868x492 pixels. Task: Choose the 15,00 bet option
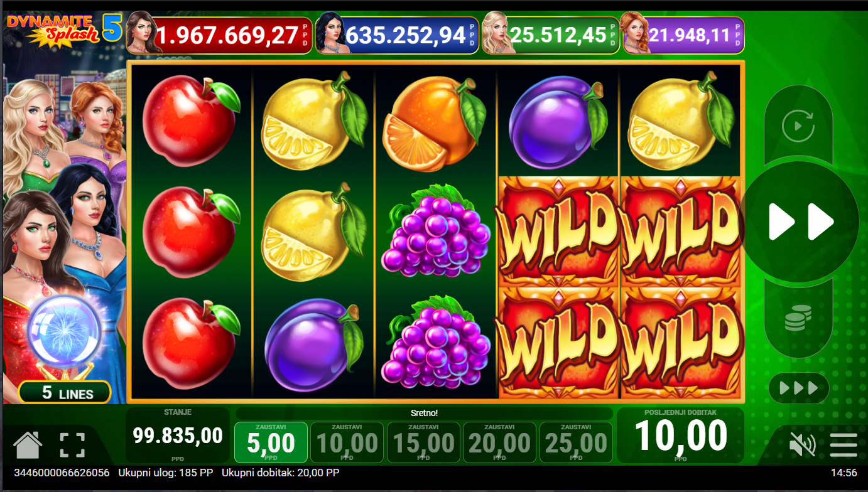click(423, 442)
